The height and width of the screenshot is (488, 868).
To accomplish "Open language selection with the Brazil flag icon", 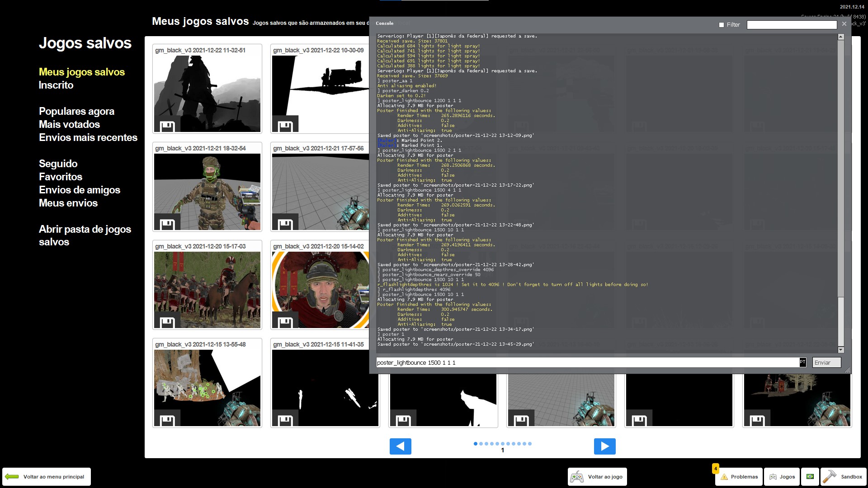I will (x=810, y=477).
